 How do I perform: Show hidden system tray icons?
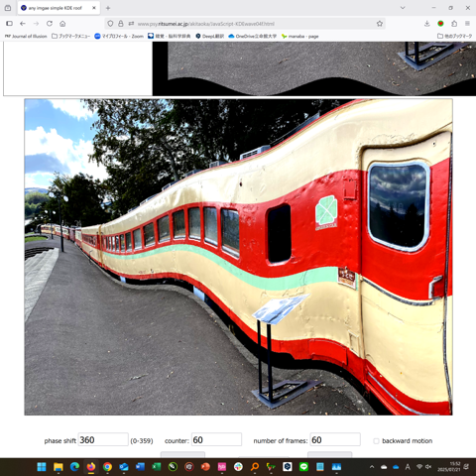point(372,467)
